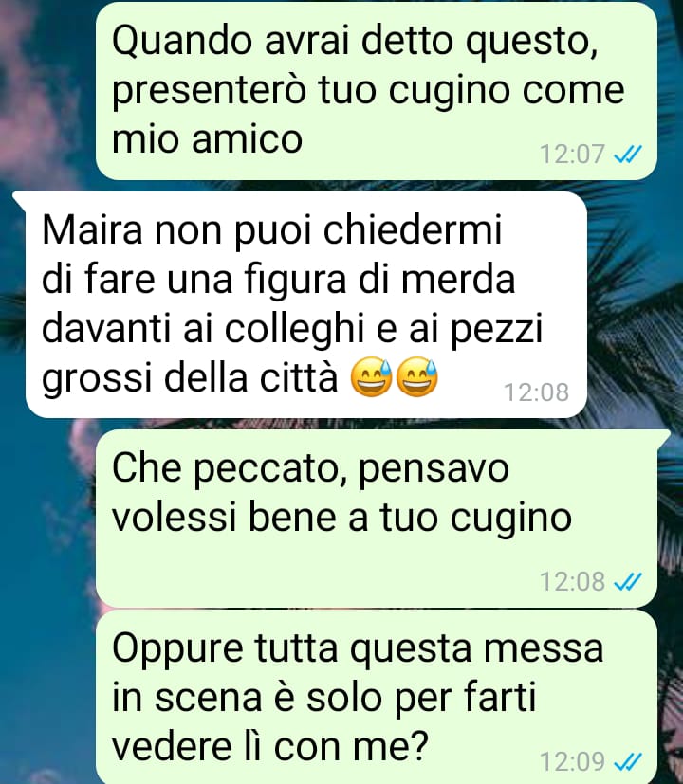683x784 pixels.
Task: Tap the line 'volessi bene a tuo cugino'
Action: tap(341, 518)
